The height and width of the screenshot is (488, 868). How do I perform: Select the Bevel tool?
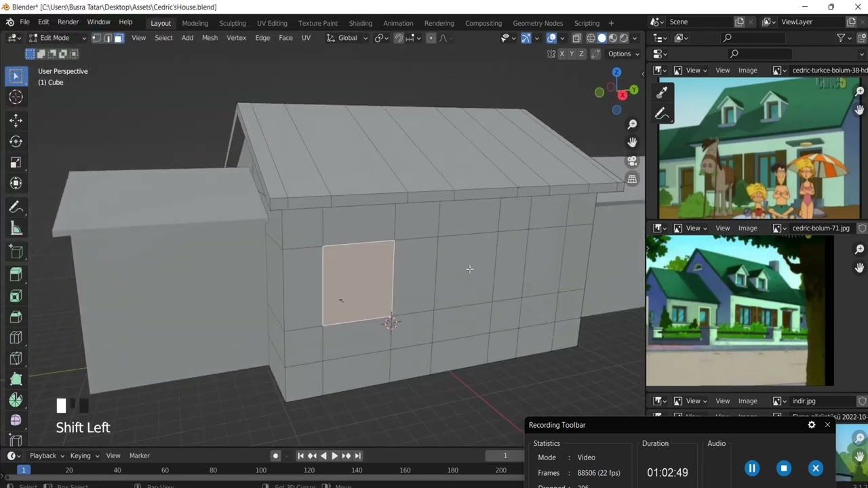[x=16, y=317]
